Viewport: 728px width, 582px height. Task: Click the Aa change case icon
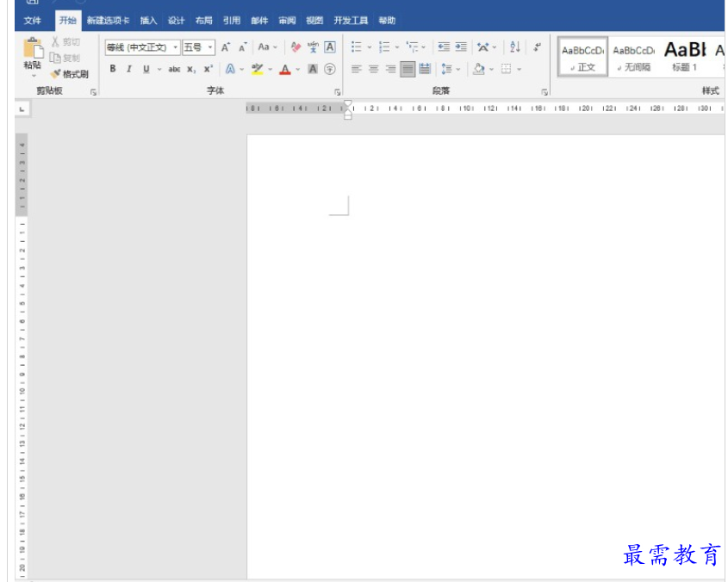264,46
